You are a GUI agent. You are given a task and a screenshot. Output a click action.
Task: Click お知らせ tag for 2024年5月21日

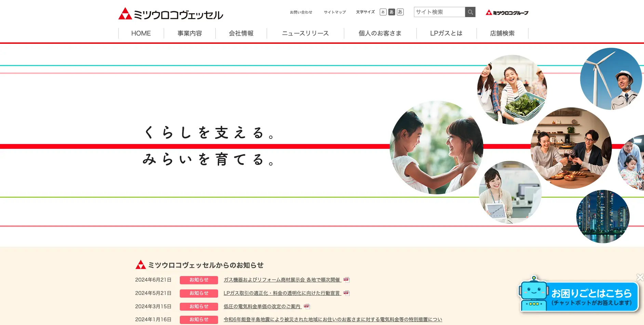199,294
